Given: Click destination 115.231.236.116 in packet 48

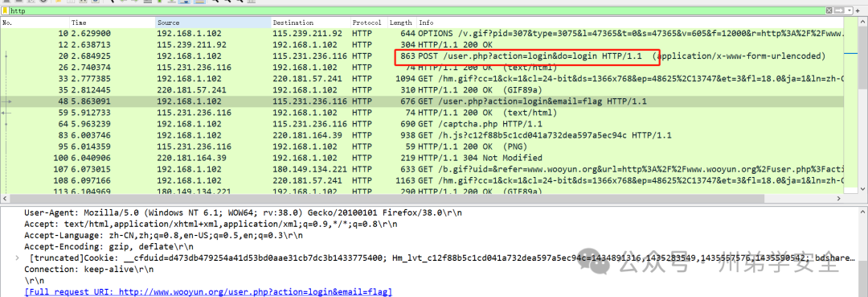Looking at the screenshot, I should [x=310, y=101].
